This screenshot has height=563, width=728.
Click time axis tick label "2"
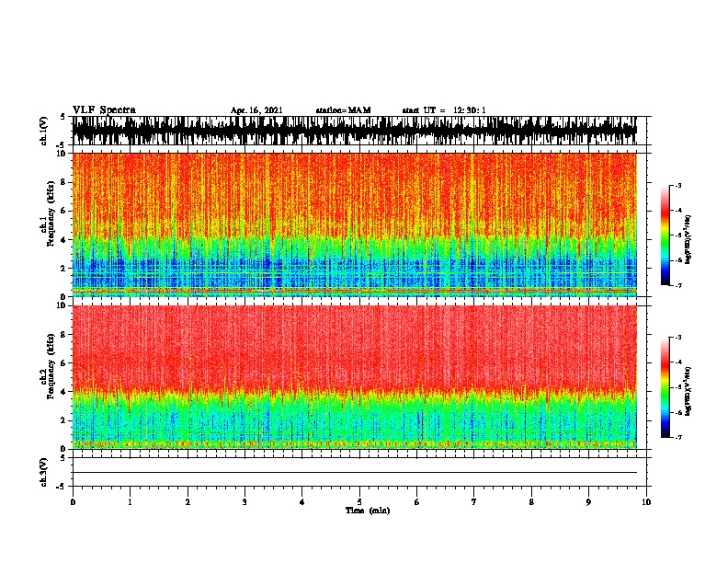click(x=188, y=502)
